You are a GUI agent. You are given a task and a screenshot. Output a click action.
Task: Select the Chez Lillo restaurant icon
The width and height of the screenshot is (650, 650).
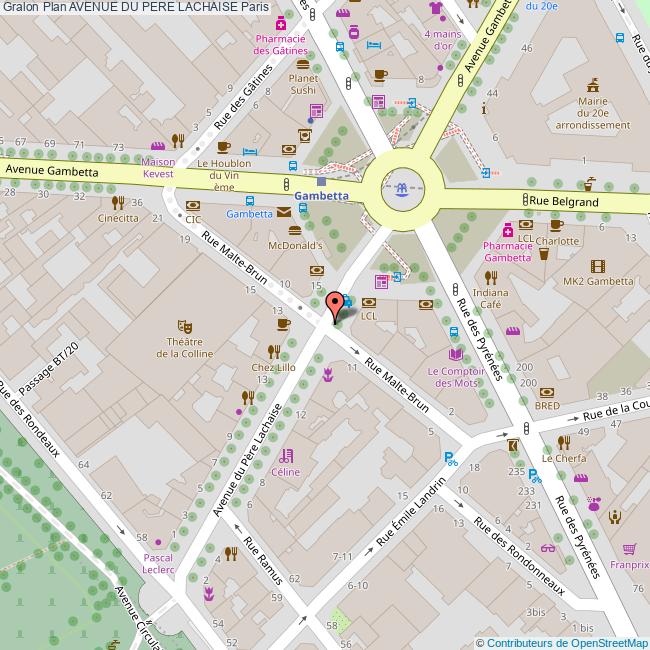click(x=273, y=351)
